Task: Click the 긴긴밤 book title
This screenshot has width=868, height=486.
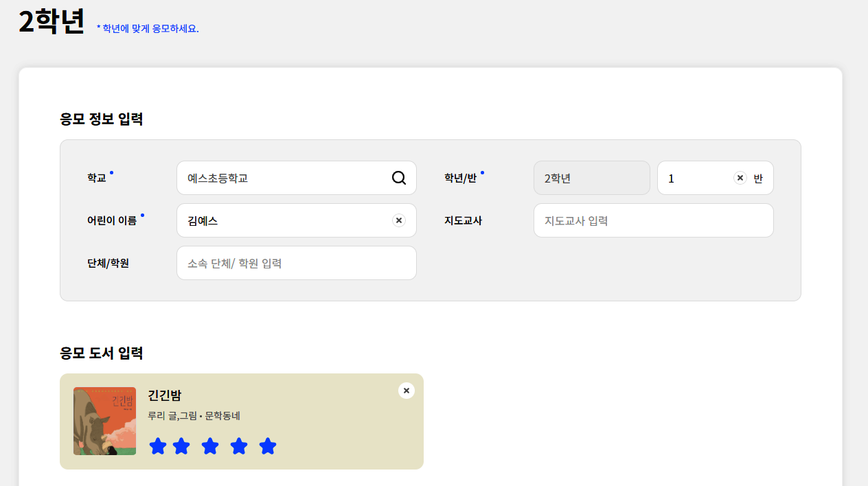Action: coord(165,395)
